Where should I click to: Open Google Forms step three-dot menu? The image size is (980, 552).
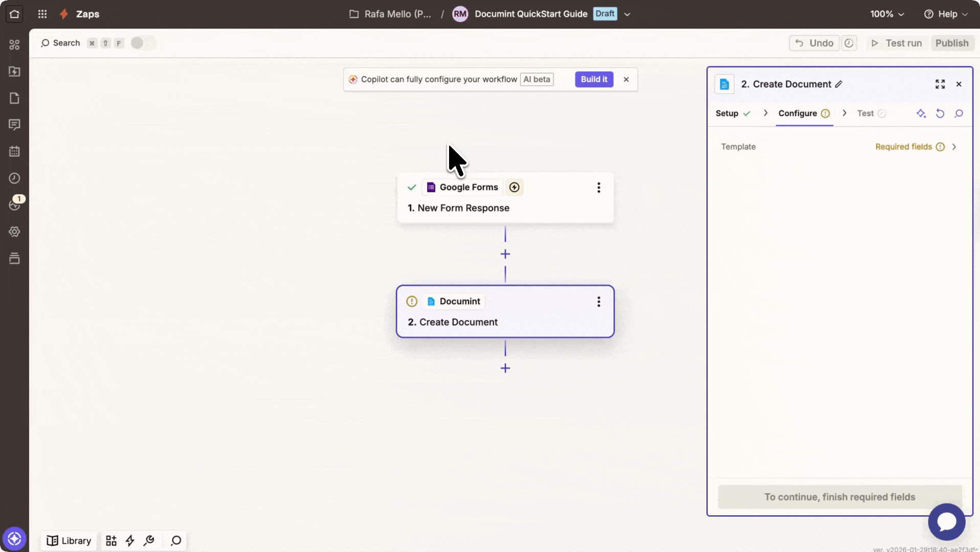(x=598, y=188)
